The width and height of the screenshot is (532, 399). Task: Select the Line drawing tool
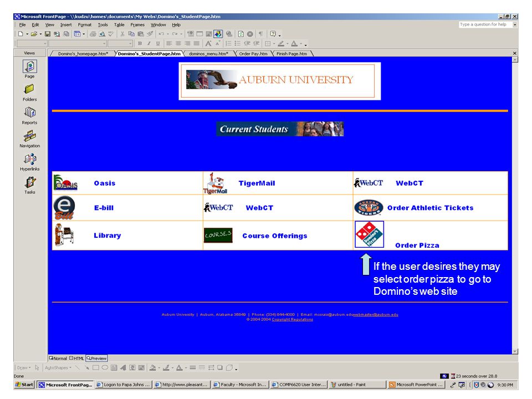pyautogui.click(x=78, y=367)
